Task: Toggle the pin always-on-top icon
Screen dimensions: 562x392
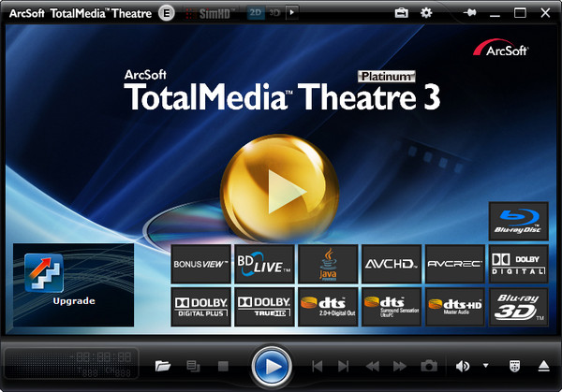Action: coord(469,13)
